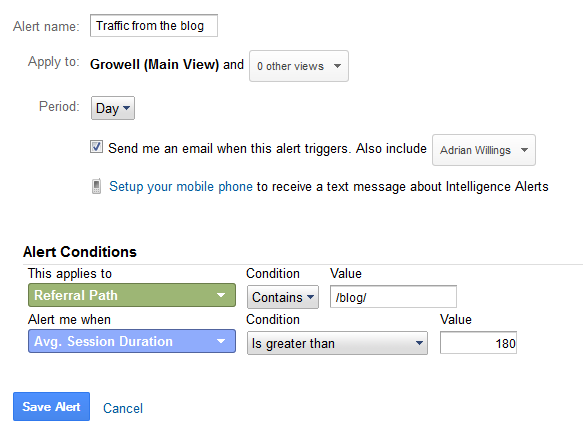Toggle the send email alert checkbox

[x=96, y=147]
